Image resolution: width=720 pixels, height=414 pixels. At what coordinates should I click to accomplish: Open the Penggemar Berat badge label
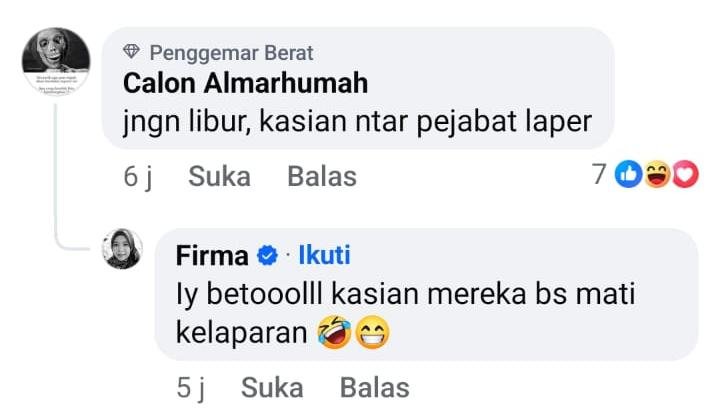coord(231,53)
